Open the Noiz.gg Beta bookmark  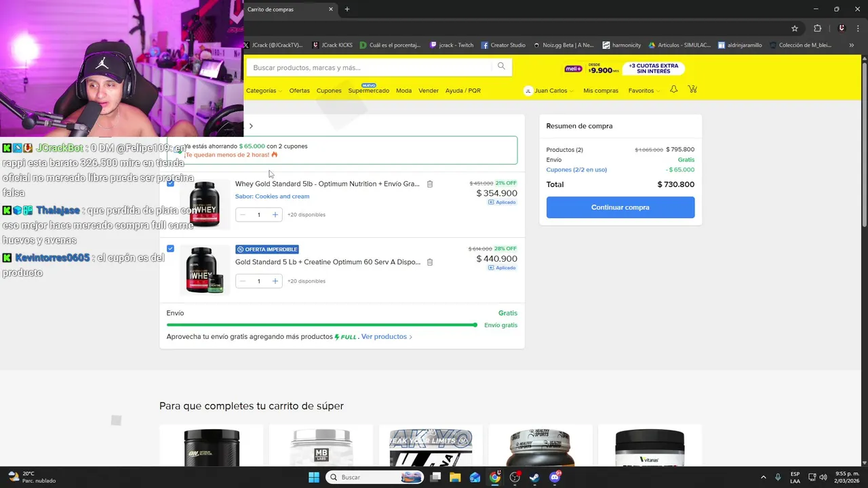[564, 45]
